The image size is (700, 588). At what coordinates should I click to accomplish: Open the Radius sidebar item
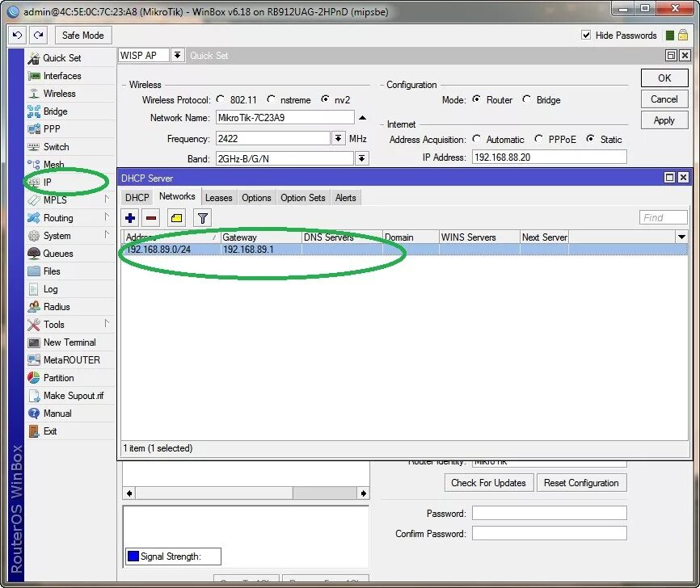click(70, 307)
